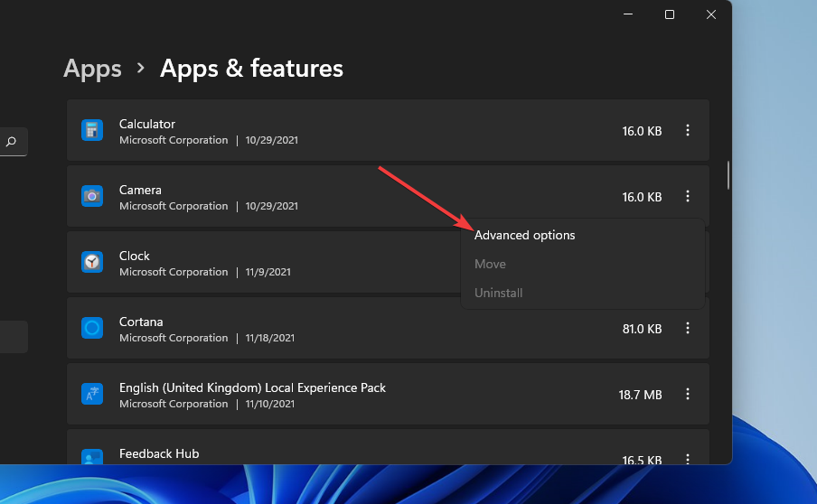
Task: Click the vertical scrollbar thumb
Action: point(728,175)
